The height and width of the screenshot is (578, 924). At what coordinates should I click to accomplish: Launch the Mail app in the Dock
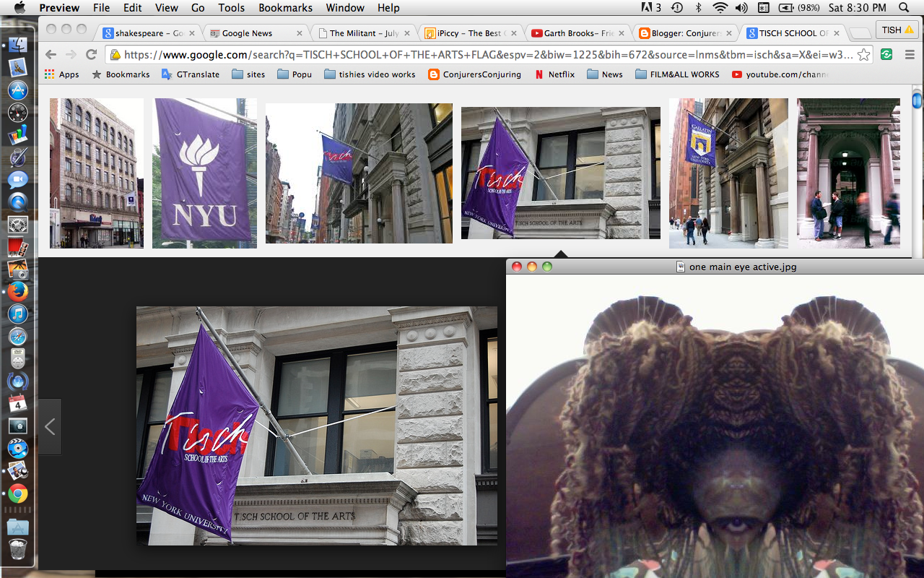pyautogui.click(x=17, y=67)
